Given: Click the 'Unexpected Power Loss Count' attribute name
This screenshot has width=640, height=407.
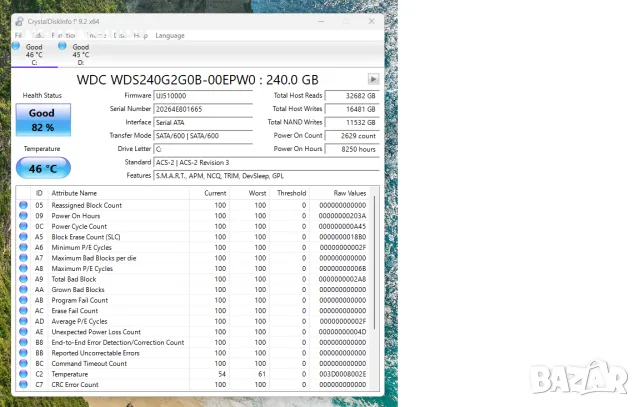Looking at the screenshot, I should pyautogui.click(x=96, y=332).
